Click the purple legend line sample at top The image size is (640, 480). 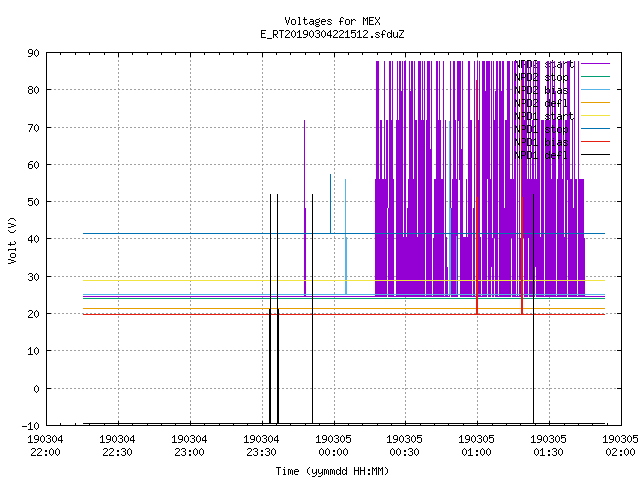tap(595, 64)
